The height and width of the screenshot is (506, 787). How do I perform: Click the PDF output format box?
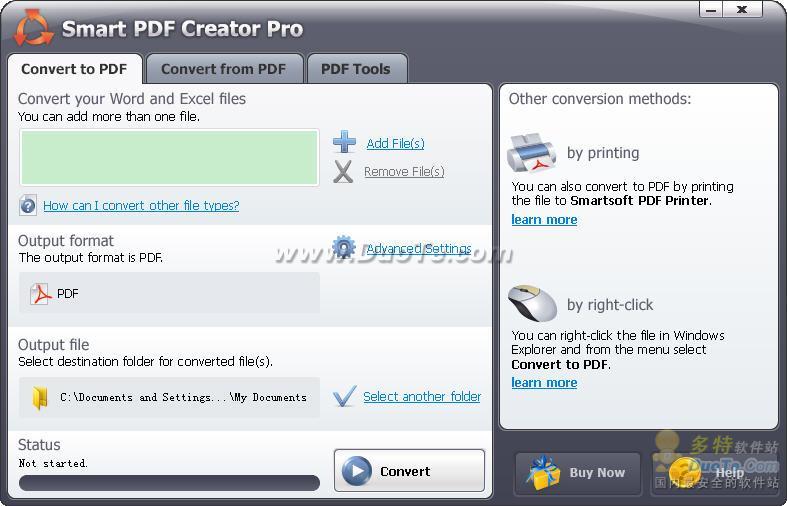click(x=169, y=293)
